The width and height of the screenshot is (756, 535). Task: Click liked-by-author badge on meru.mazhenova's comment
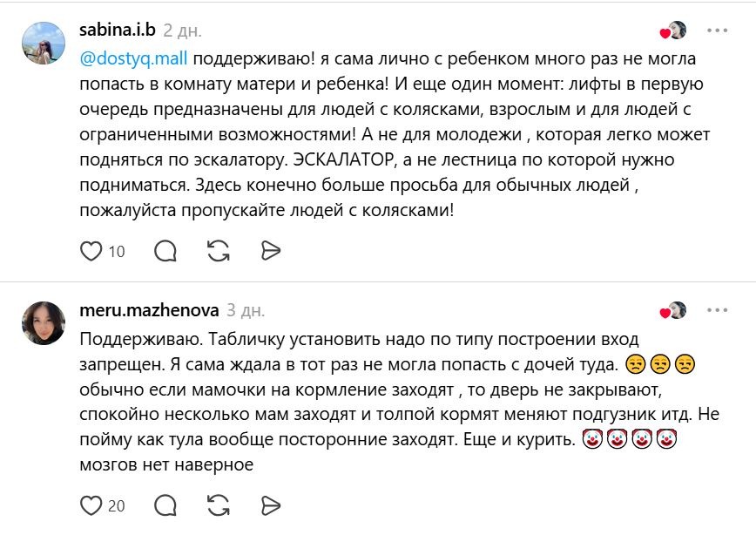point(673,310)
